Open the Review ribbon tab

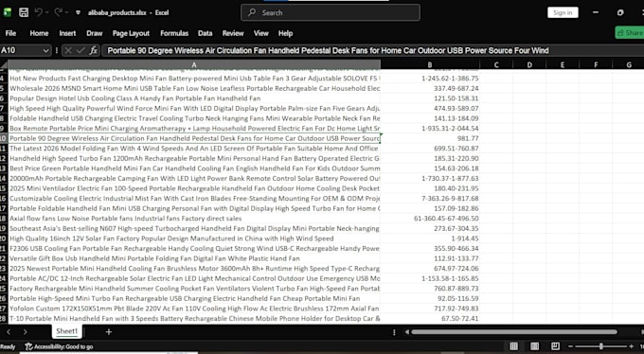point(233,33)
